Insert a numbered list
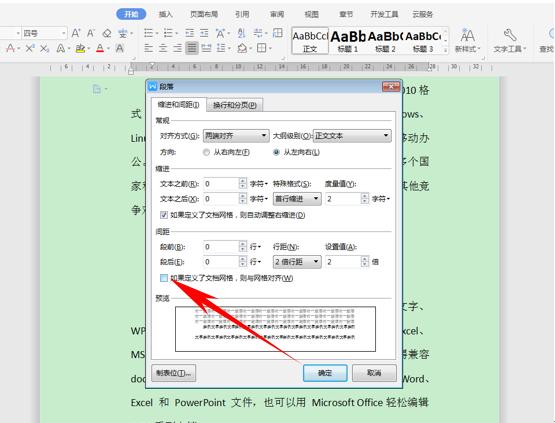555x423 pixels. point(168,33)
